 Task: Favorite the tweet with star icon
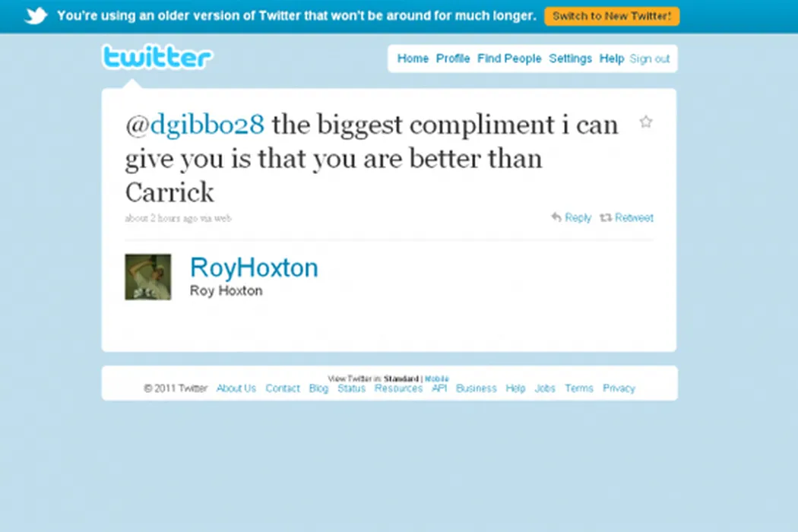(645, 122)
